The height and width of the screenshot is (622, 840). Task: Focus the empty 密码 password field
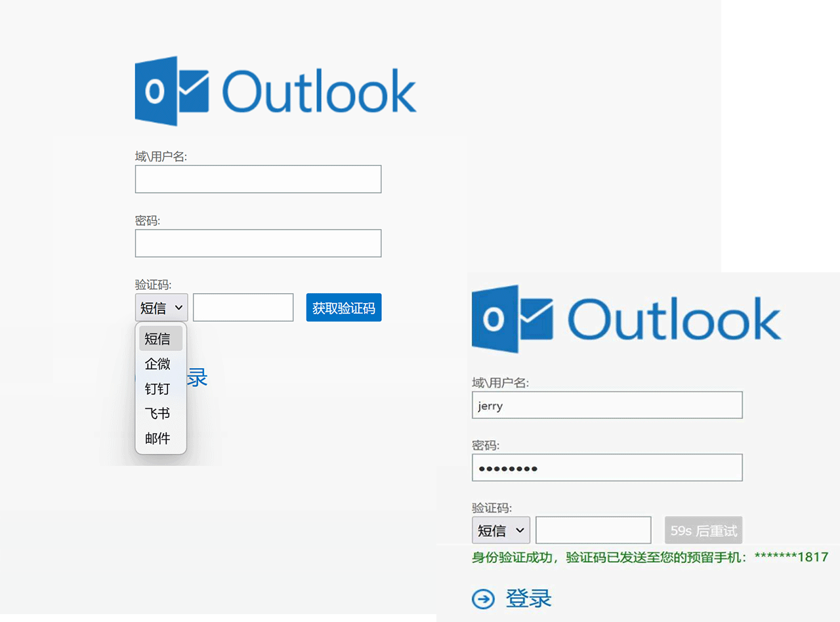258,243
